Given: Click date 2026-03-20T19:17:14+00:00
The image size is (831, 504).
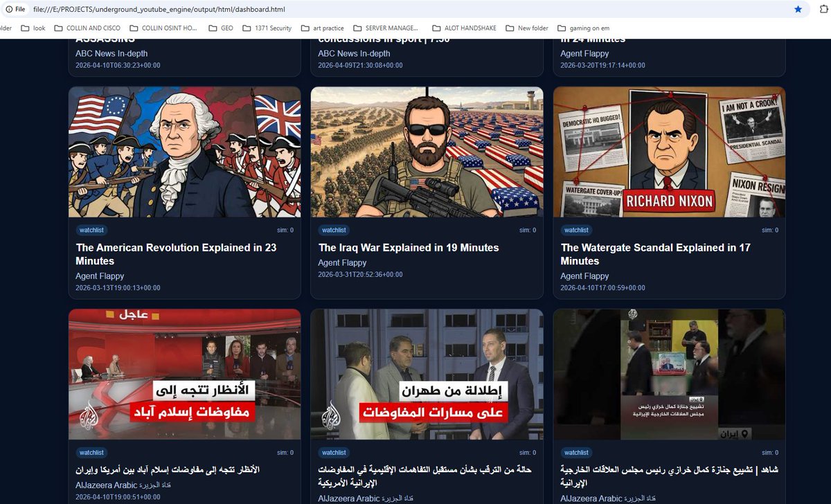Looking at the screenshot, I should pos(602,66).
